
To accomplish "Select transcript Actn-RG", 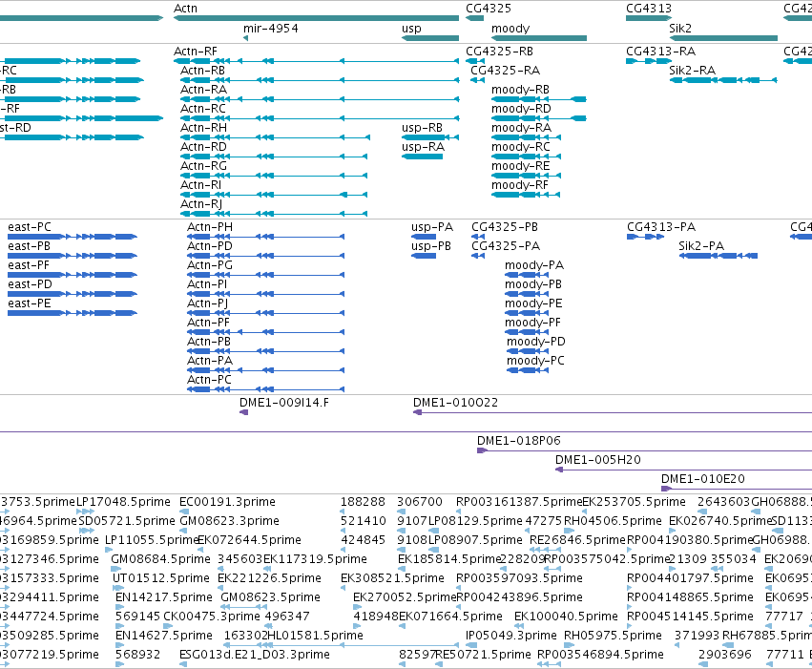I will pyautogui.click(x=203, y=166).
